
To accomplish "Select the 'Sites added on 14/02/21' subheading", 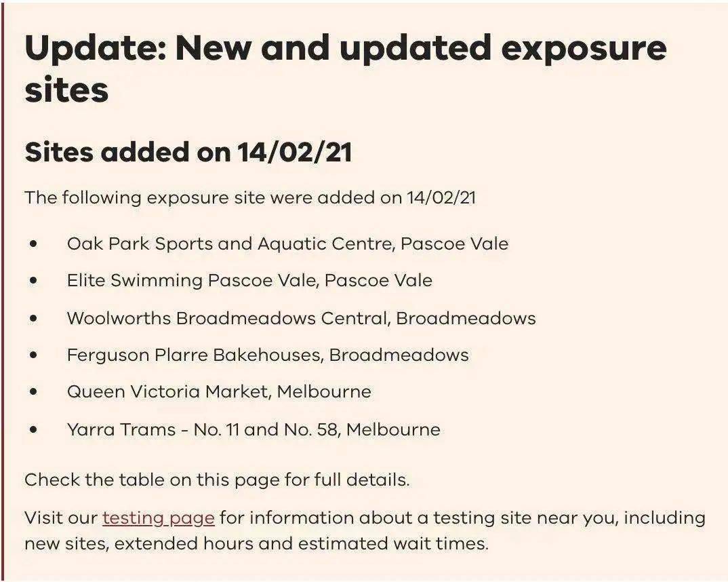I will [188, 152].
